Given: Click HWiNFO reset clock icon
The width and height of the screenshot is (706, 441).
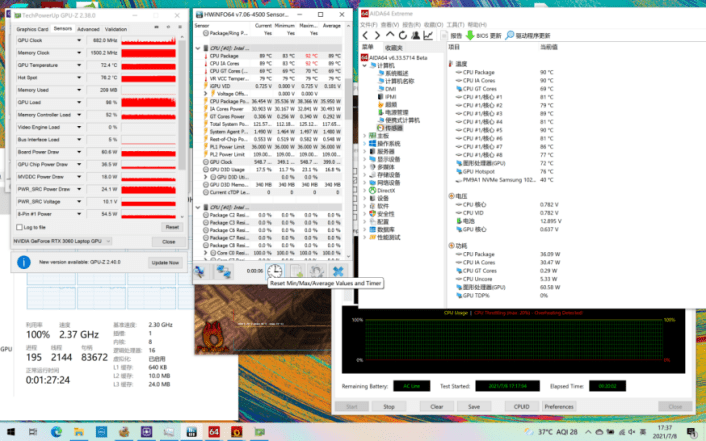Looking at the screenshot, I should point(275,271).
